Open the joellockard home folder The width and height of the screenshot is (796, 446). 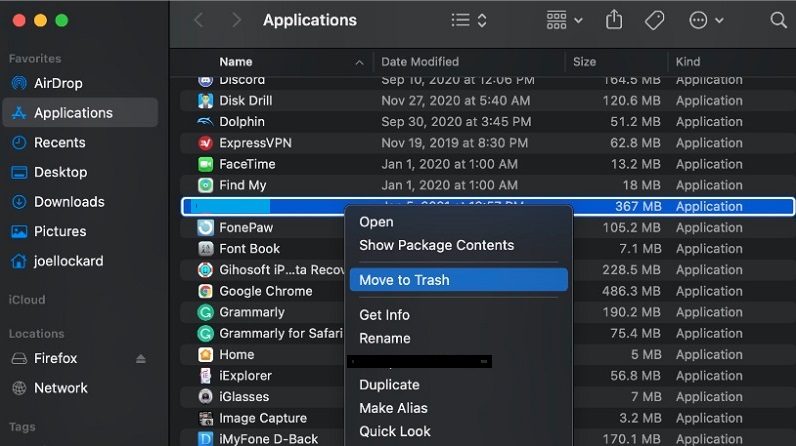click(68, 261)
